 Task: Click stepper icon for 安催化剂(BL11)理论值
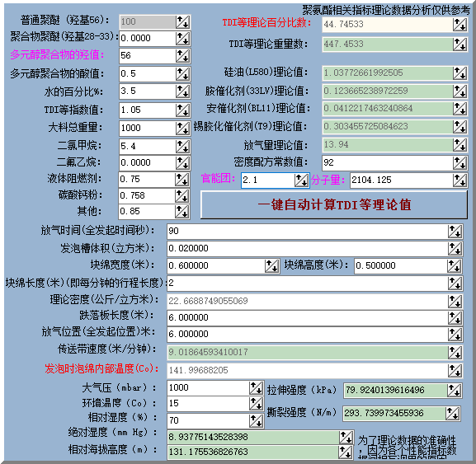[x=460, y=109]
